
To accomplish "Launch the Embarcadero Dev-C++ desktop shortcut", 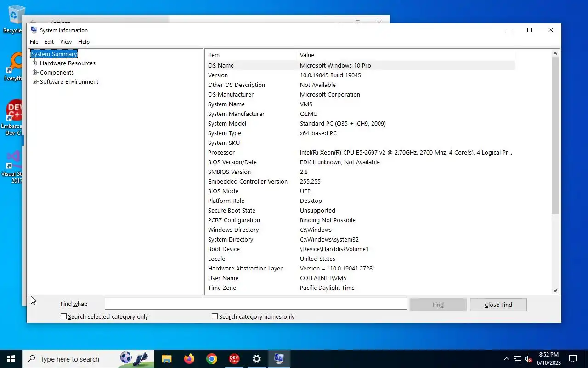I will coord(14,117).
